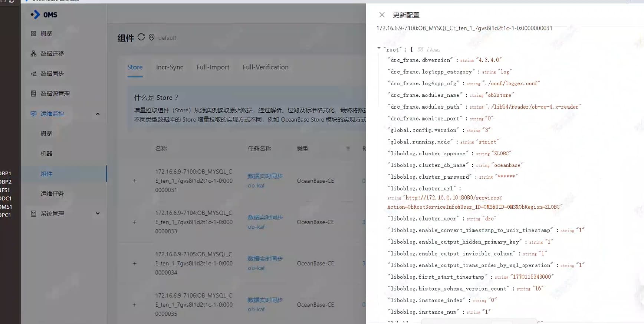
Task: Open 运维任务 in the sidebar
Action: pyautogui.click(x=52, y=194)
